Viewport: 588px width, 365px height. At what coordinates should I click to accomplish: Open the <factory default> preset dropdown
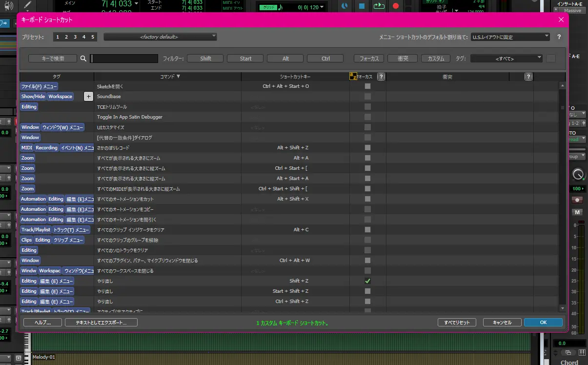click(160, 36)
